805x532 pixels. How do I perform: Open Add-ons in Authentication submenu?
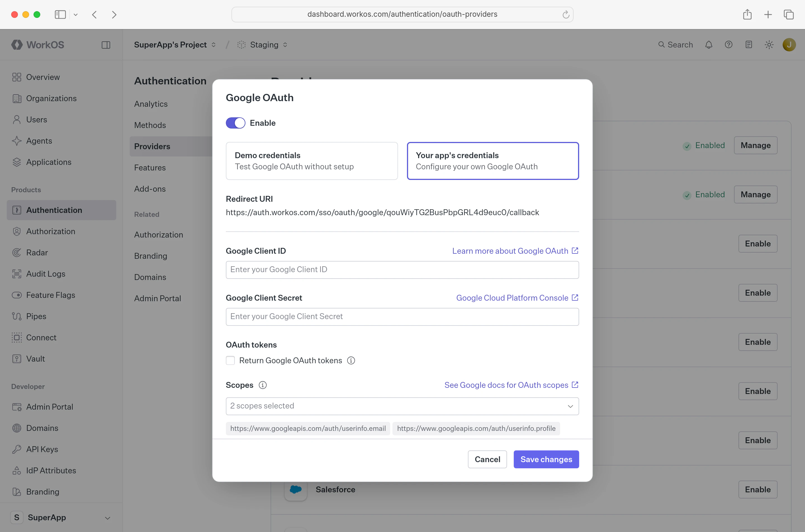click(x=150, y=189)
